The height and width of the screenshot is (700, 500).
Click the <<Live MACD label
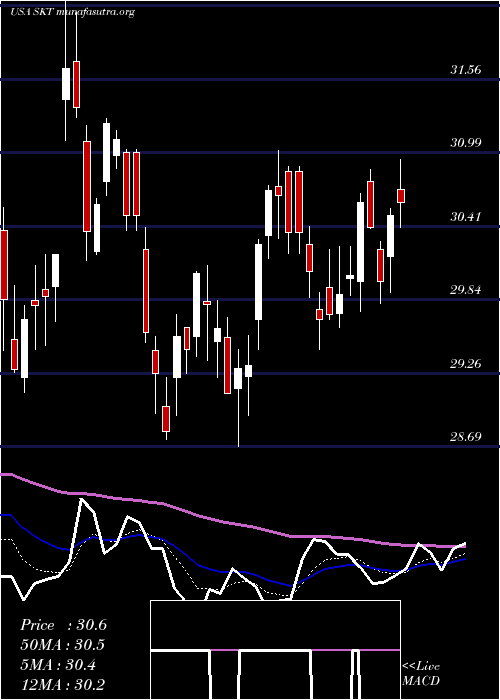[x=421, y=674]
